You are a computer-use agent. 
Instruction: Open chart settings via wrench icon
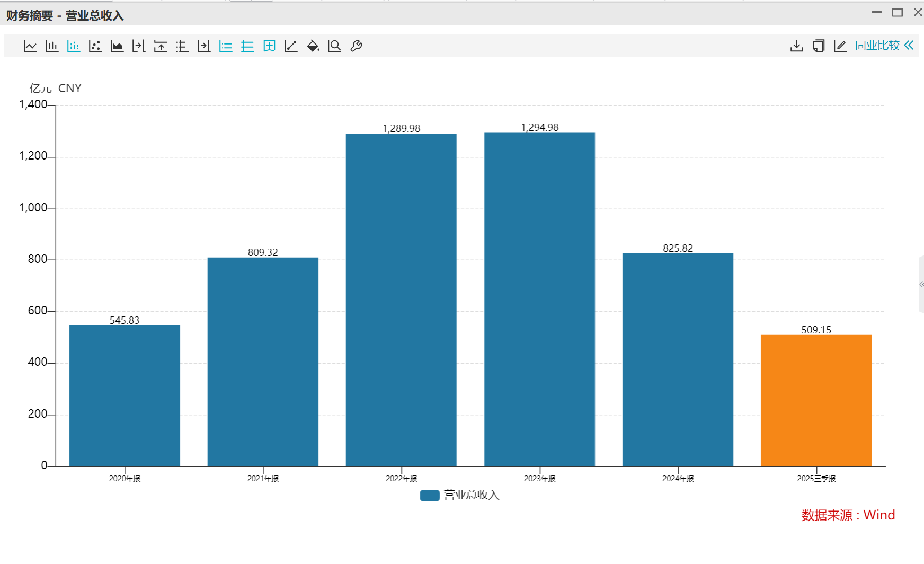click(x=356, y=46)
